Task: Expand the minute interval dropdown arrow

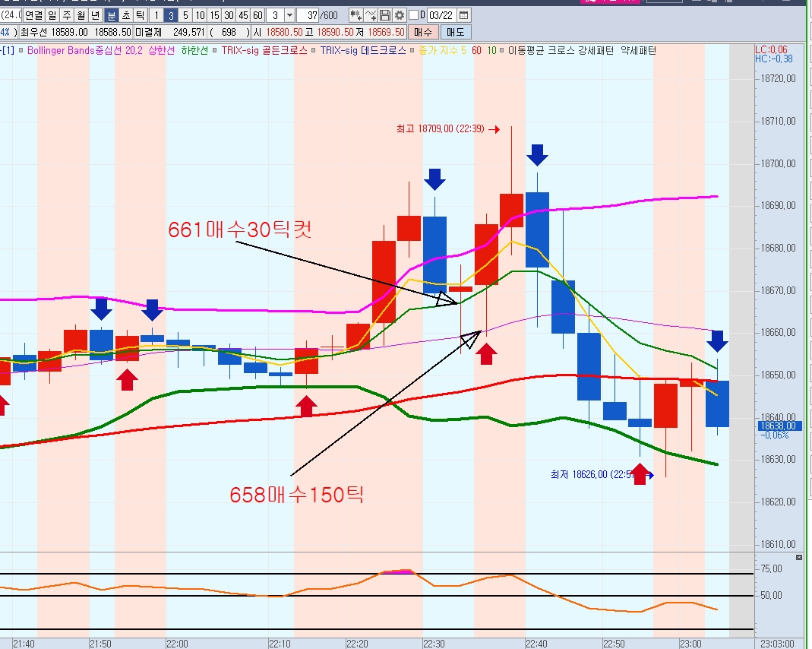Action: tap(289, 15)
